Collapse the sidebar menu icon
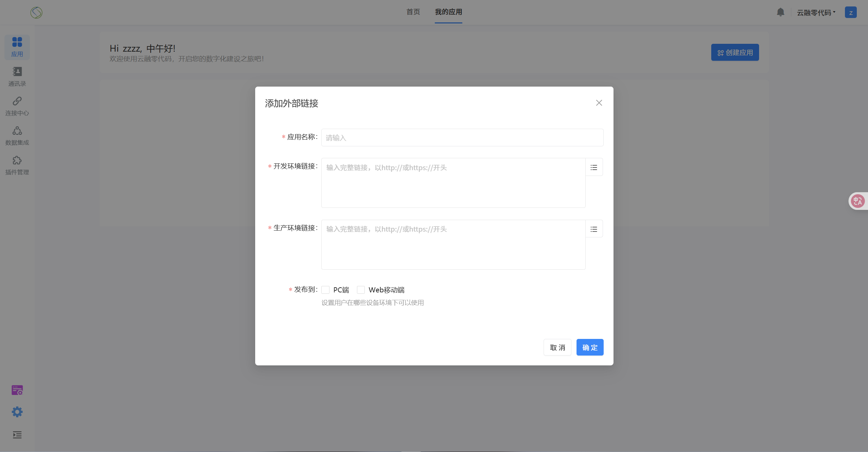Screen dimensions: 868x452 [17, 435]
